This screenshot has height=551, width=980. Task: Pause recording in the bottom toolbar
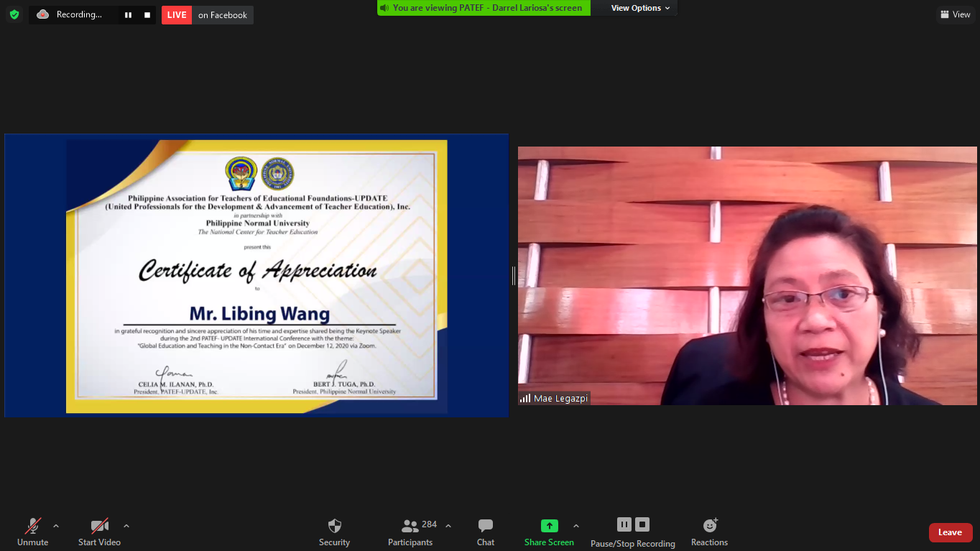624,524
